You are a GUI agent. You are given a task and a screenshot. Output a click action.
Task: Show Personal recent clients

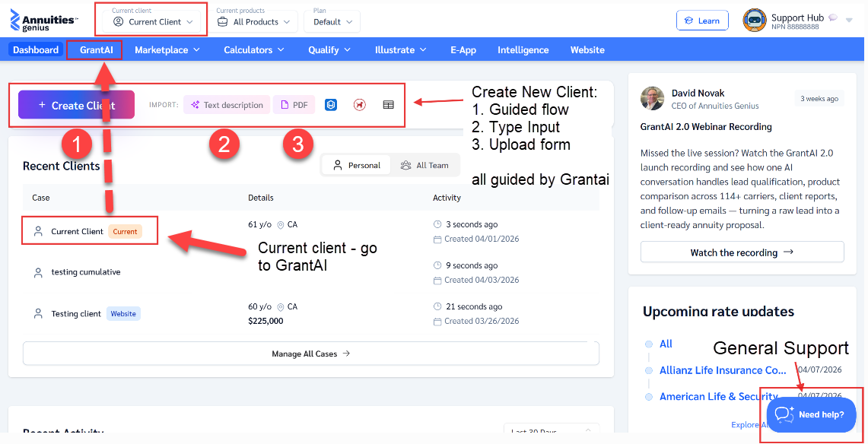point(357,165)
